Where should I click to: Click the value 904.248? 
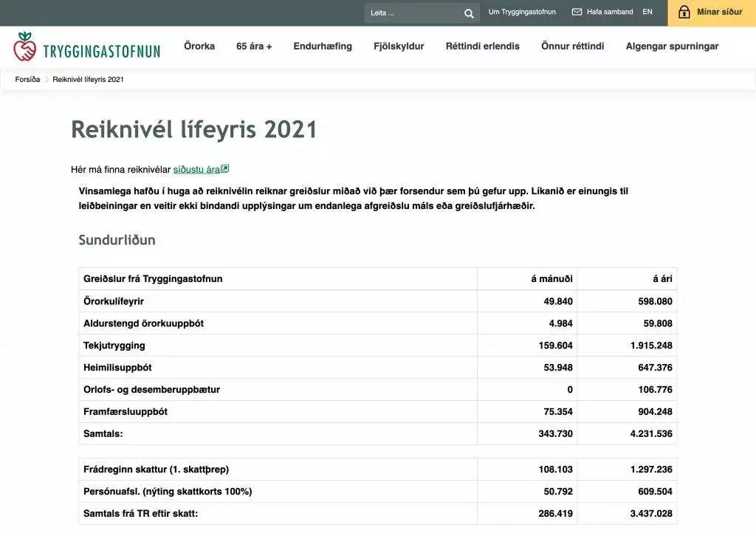656,411
